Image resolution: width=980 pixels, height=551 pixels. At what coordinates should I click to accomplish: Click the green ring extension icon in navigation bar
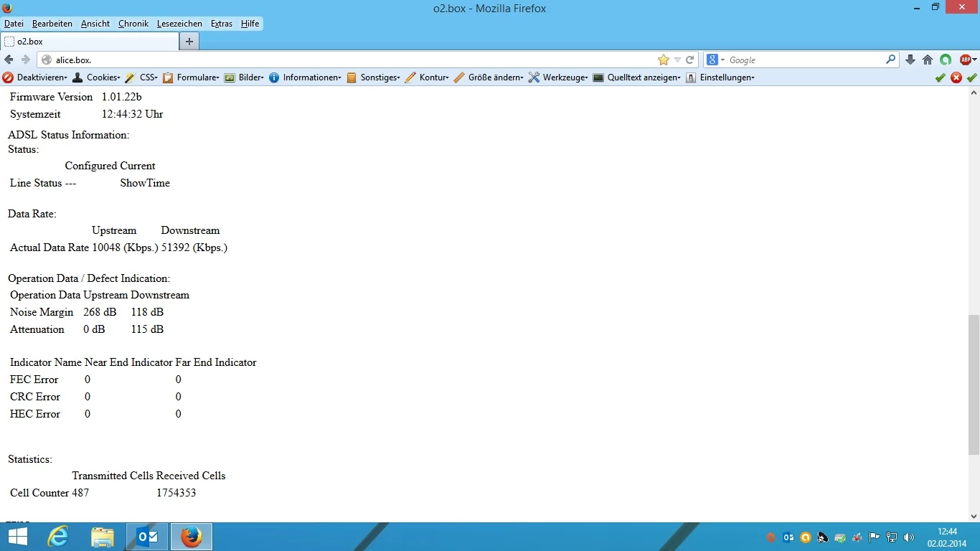pos(946,60)
